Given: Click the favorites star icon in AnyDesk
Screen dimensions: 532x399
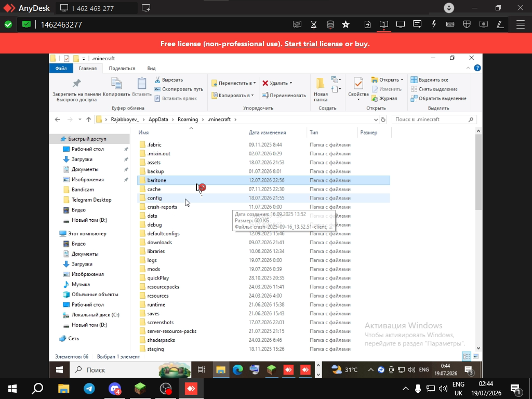Looking at the screenshot, I should (x=345, y=24).
